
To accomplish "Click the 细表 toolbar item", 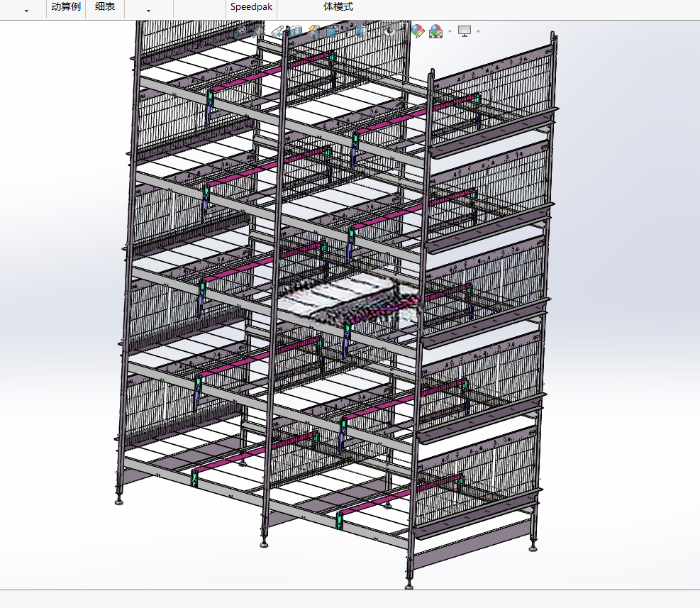I will (105, 6).
